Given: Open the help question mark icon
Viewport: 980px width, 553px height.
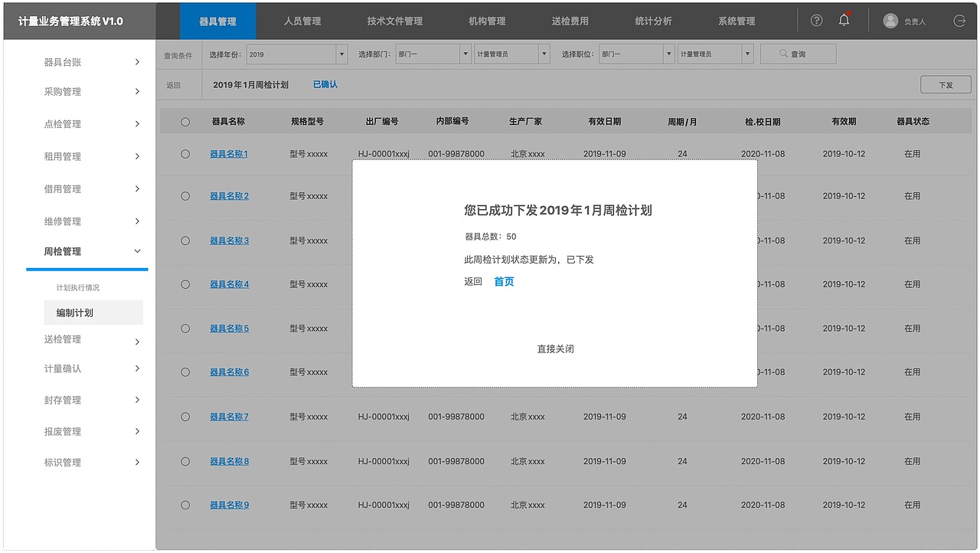Looking at the screenshot, I should pyautogui.click(x=816, y=21).
